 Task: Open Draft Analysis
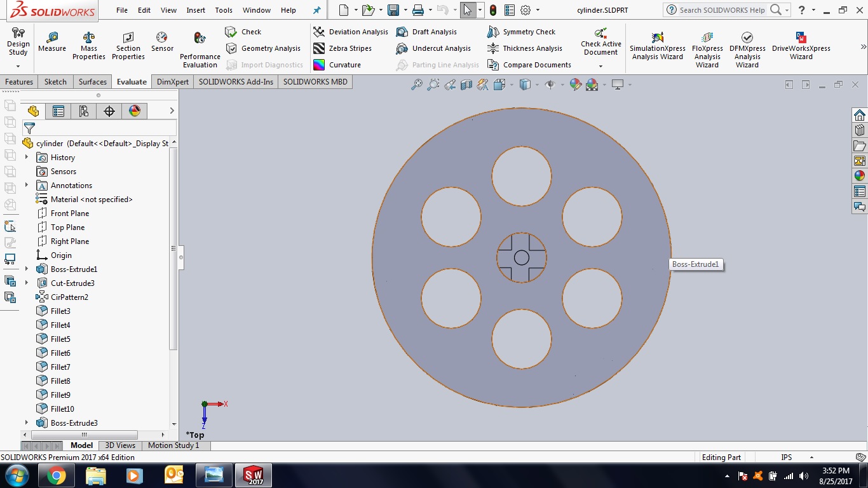click(x=426, y=32)
